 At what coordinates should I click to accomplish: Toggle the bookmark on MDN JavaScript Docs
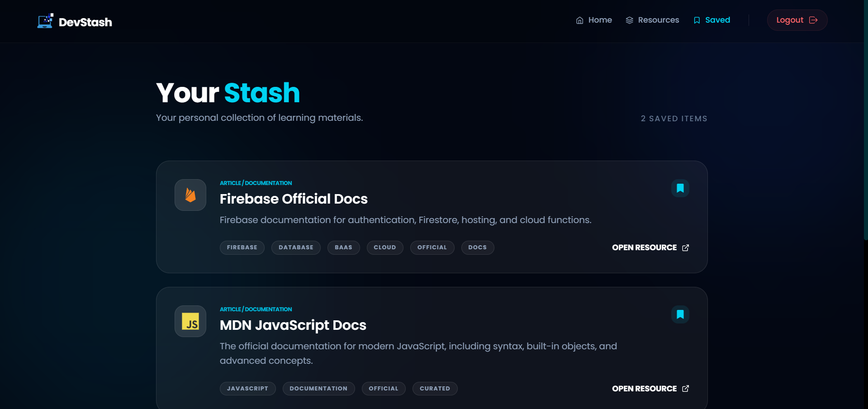pyautogui.click(x=680, y=314)
